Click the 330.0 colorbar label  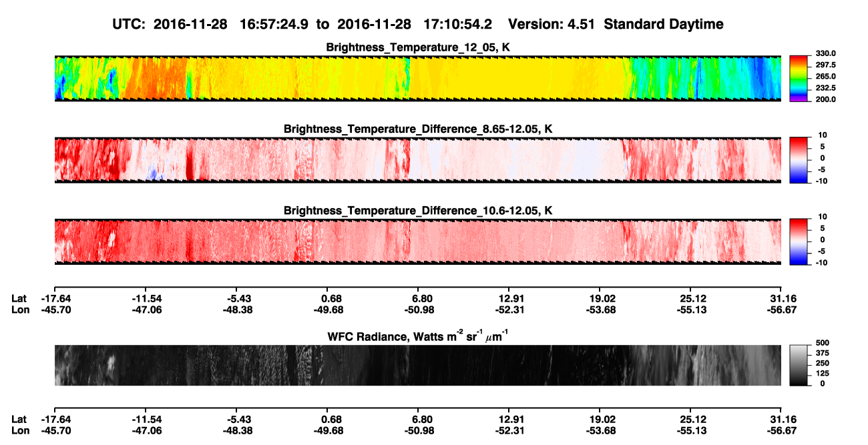pos(825,53)
